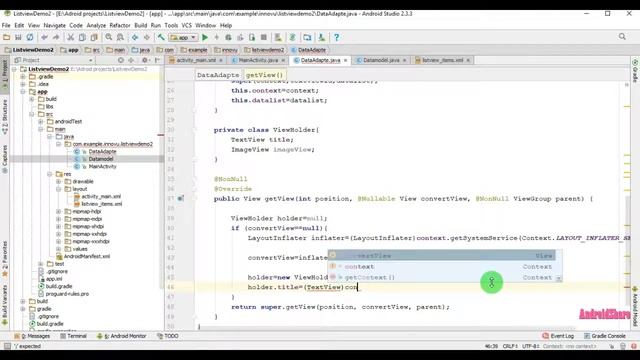Toggle the Structure side panel tab
This screenshot has width=640, height=360.
[5, 117]
